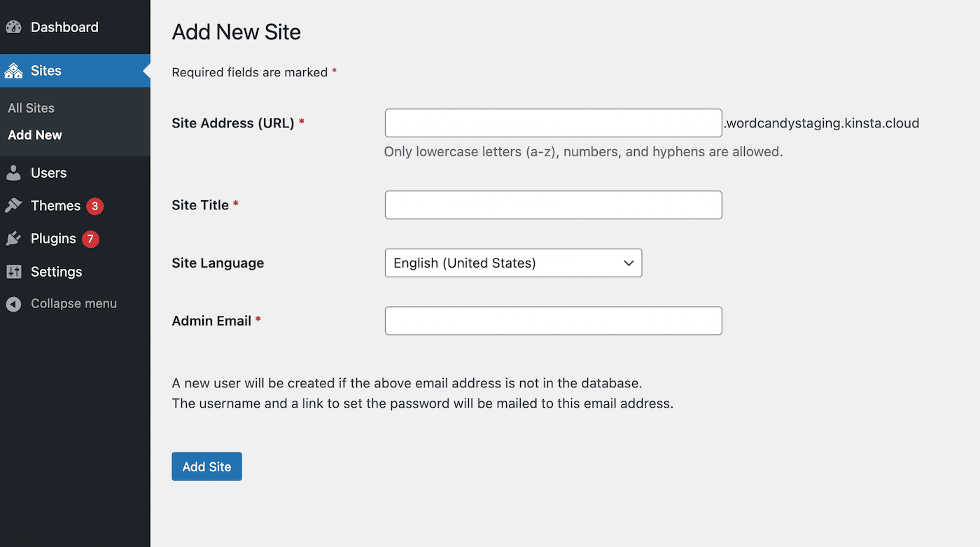The width and height of the screenshot is (980, 547).
Task: Click the Plugins update count badge
Action: tap(90, 239)
